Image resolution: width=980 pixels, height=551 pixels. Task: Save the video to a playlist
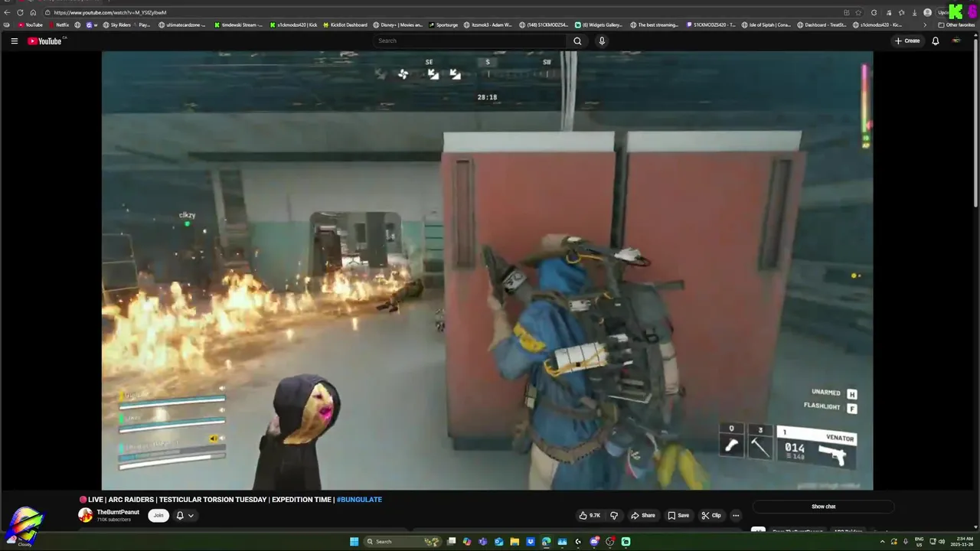pos(678,515)
